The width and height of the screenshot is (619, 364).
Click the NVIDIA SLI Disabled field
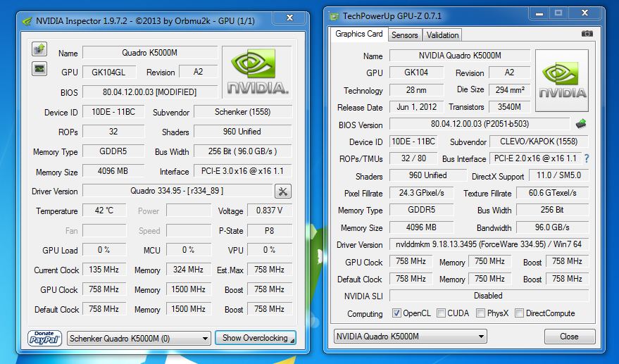[489, 296]
